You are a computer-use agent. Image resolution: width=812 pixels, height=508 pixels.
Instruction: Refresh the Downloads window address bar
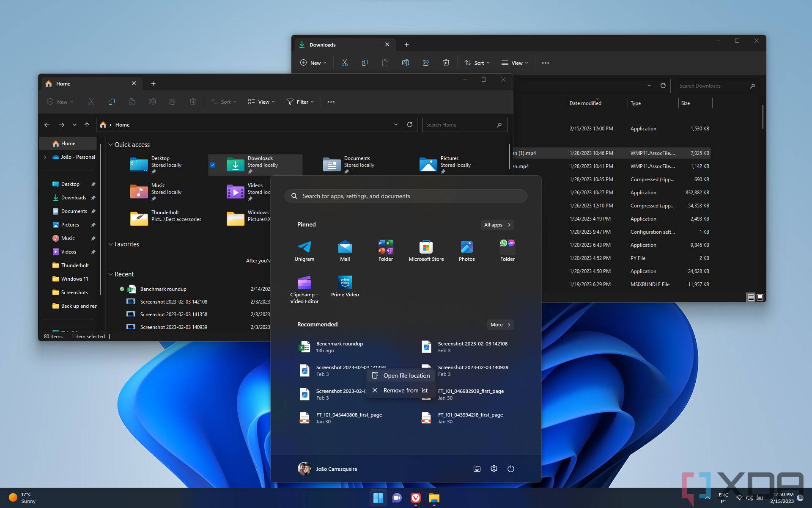pyautogui.click(x=663, y=86)
